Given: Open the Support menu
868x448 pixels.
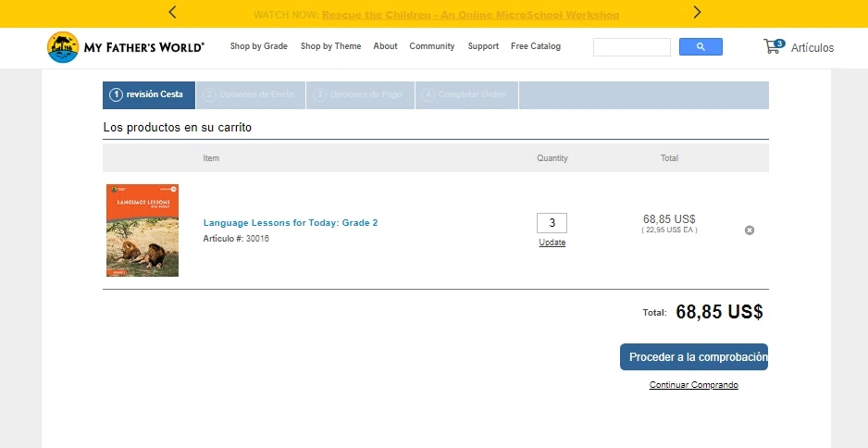Looking at the screenshot, I should pyautogui.click(x=483, y=46).
